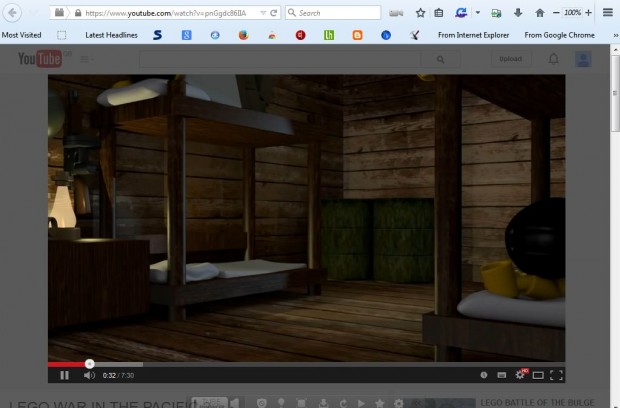Open the downloads arrow panel
Viewport: 620px width, 408px height.
pyautogui.click(x=518, y=13)
